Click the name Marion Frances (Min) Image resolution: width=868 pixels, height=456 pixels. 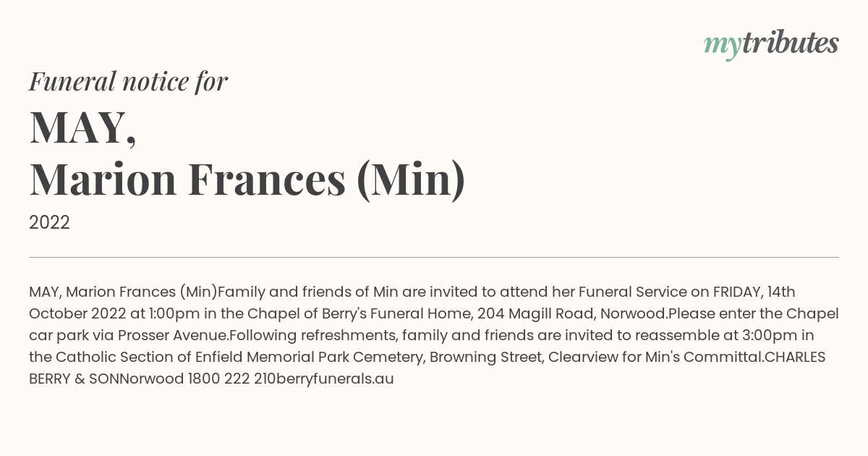coord(247,180)
